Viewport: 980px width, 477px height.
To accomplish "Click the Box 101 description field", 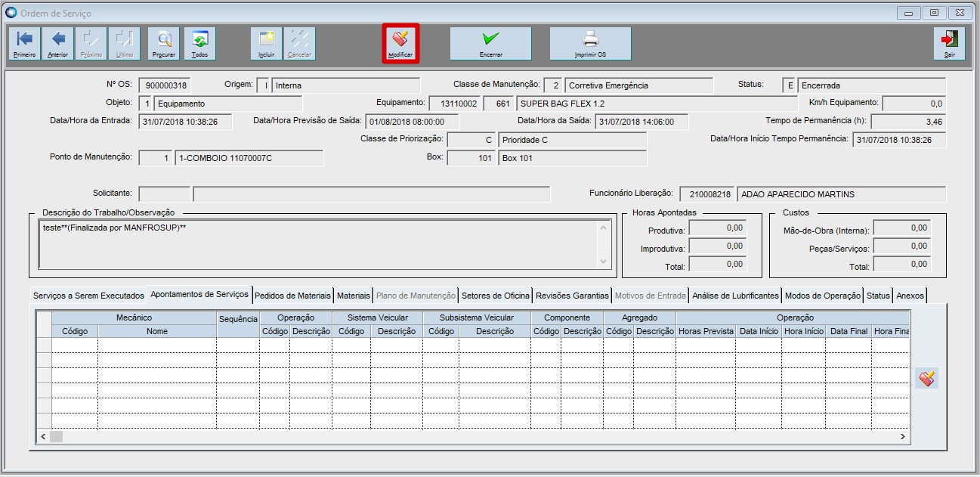I will [573, 158].
